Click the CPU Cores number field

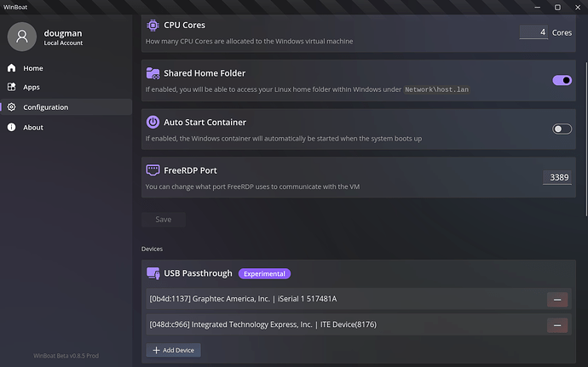(533, 32)
